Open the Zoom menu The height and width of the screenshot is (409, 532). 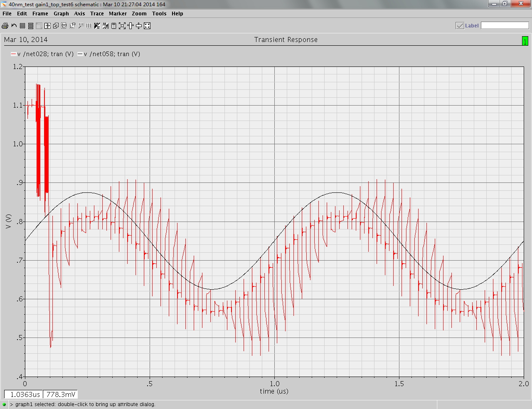click(x=139, y=14)
